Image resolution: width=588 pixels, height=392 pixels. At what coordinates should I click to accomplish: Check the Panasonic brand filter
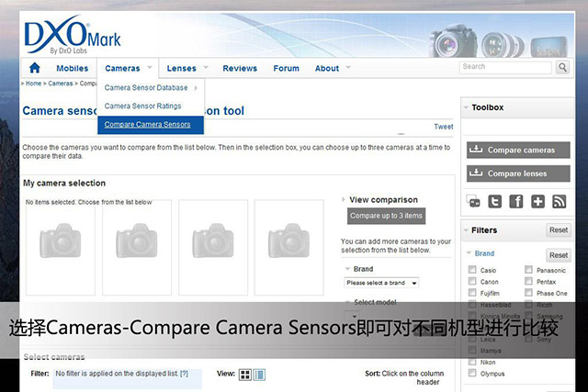(x=528, y=270)
